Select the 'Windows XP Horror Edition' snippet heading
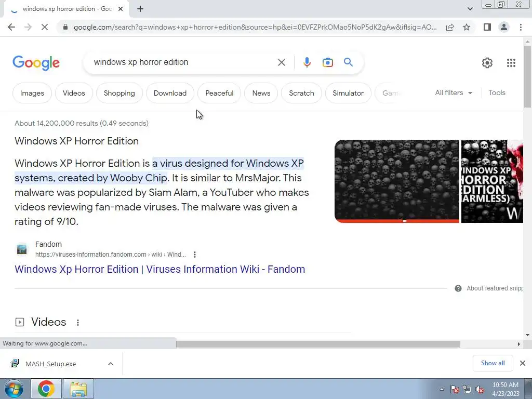This screenshot has width=532, height=399. click(77, 141)
